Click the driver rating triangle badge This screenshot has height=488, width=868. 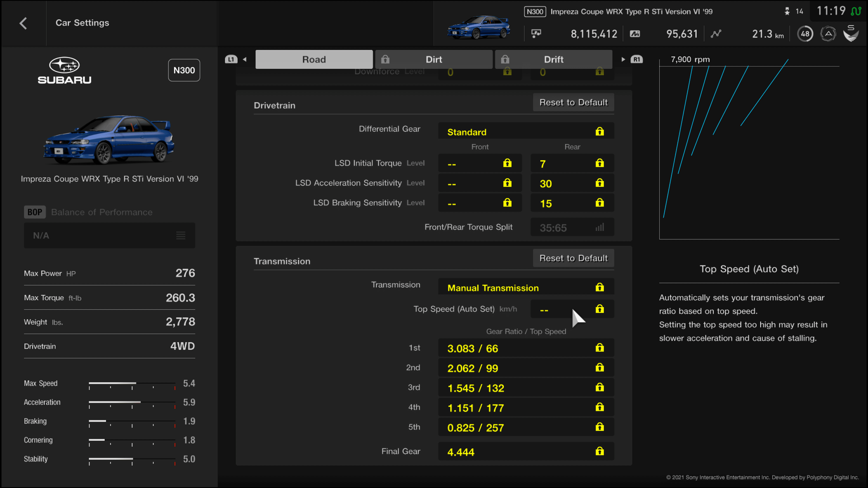click(x=828, y=34)
